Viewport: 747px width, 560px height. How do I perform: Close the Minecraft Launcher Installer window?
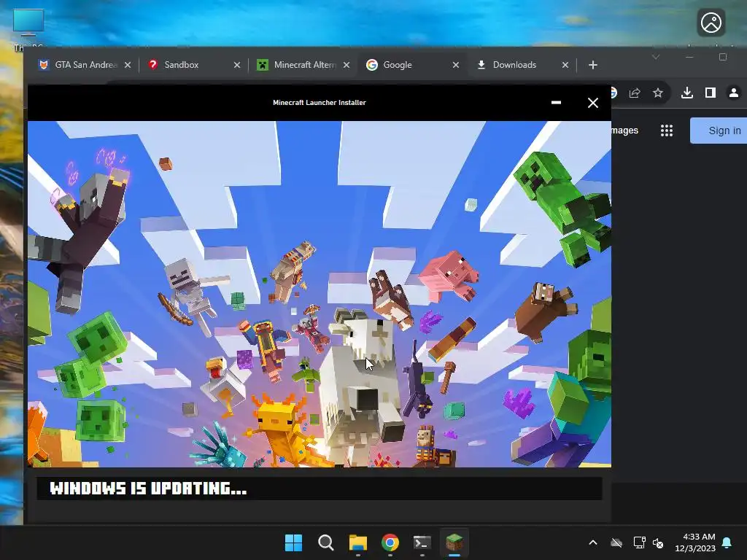[592, 103]
